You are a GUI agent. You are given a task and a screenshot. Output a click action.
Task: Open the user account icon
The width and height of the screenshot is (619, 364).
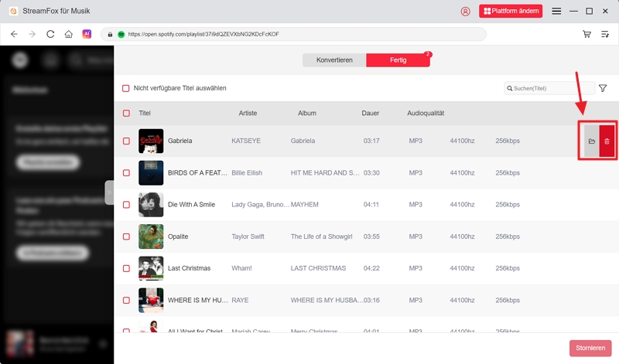(x=466, y=12)
